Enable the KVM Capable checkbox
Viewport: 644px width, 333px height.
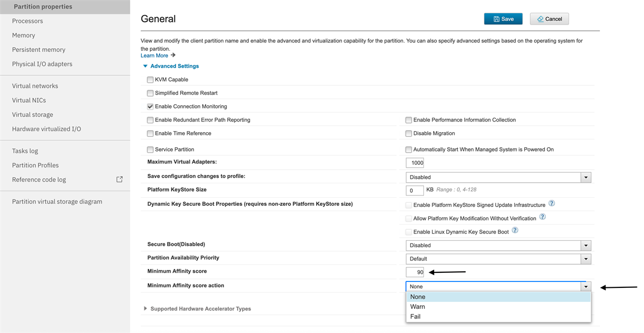pos(150,79)
